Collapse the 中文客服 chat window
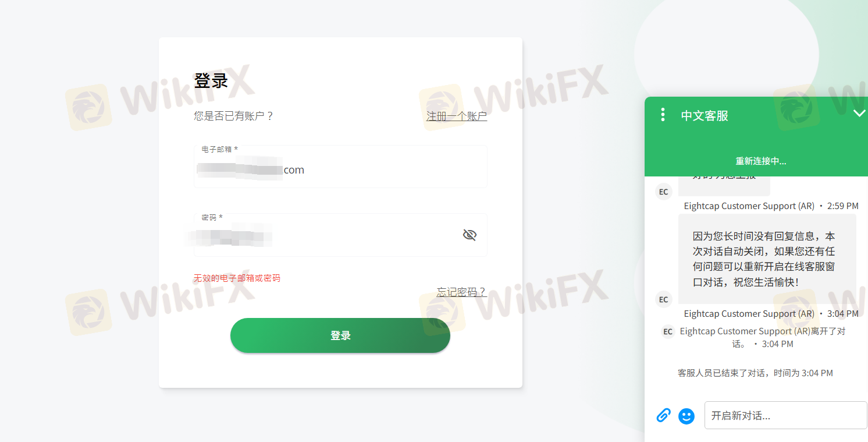This screenshot has height=442, width=868. (859, 113)
